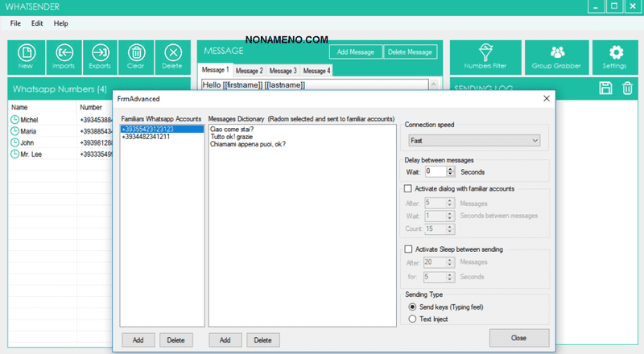644x354 pixels.
Task: Click Add under Familiars Whatsapp Accounts
Action: pyautogui.click(x=138, y=340)
